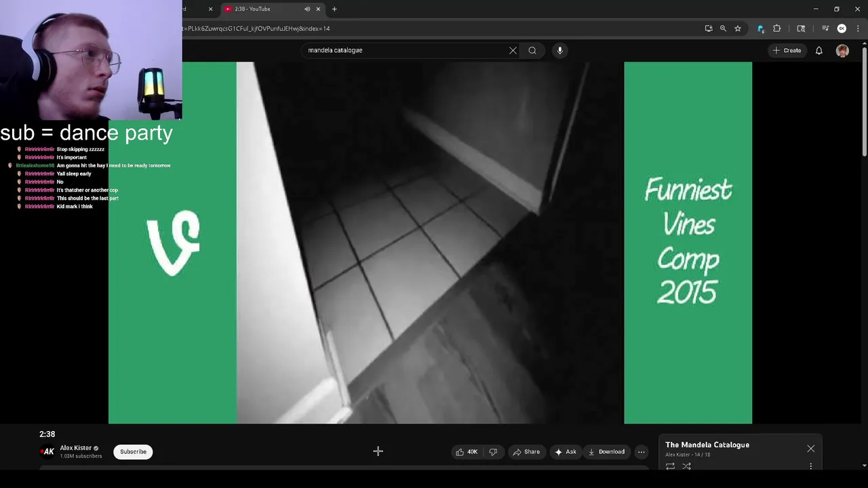This screenshot has height=488, width=868.
Task: Open Chrome media controls icon
Action: tap(825, 28)
